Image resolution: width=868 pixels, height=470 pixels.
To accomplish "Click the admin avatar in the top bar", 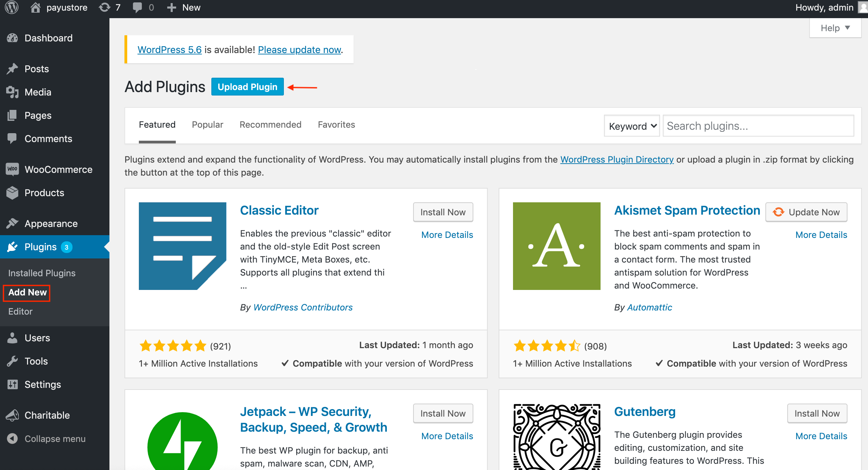I will tap(863, 8).
